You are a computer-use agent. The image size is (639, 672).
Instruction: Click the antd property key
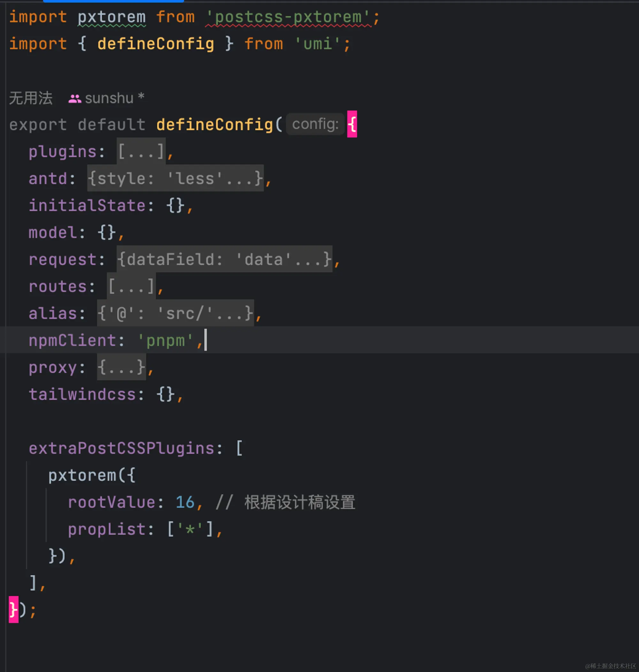coord(48,179)
